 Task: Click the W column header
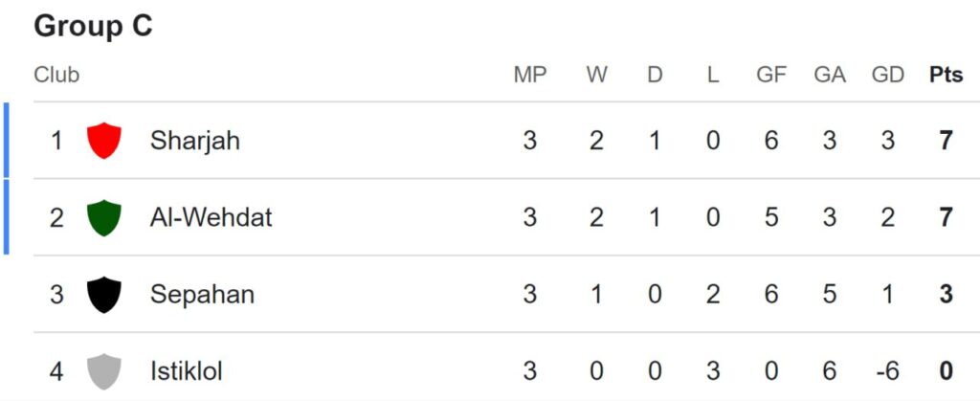coord(597,75)
